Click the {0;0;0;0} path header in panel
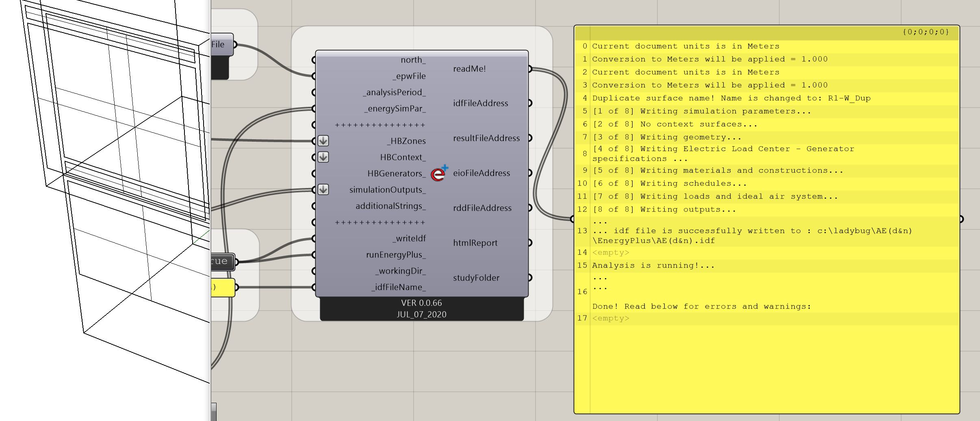980x421 pixels. click(926, 32)
